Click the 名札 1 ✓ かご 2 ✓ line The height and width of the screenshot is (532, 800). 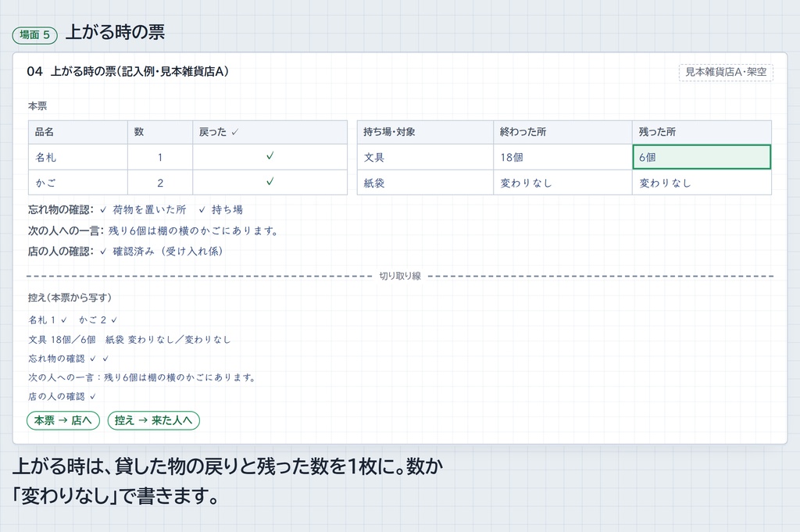(x=73, y=320)
